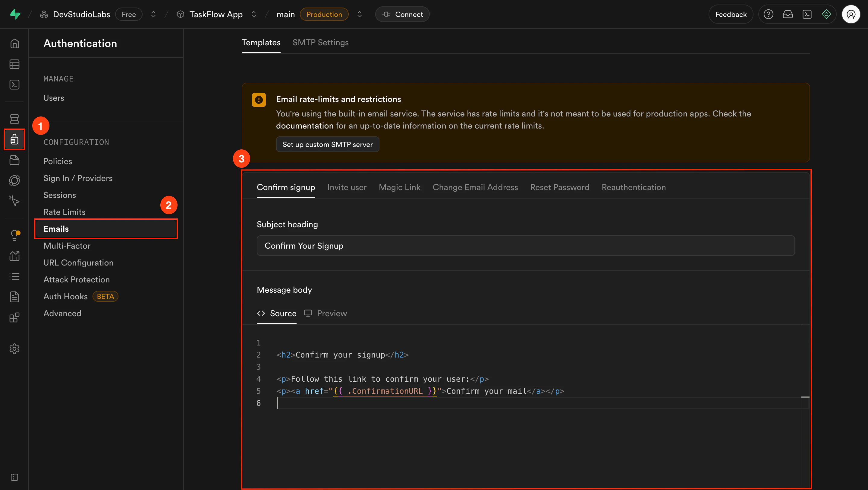Screen dimensions: 868x490
Task: Open the rate limits documentation link
Action: tap(304, 126)
